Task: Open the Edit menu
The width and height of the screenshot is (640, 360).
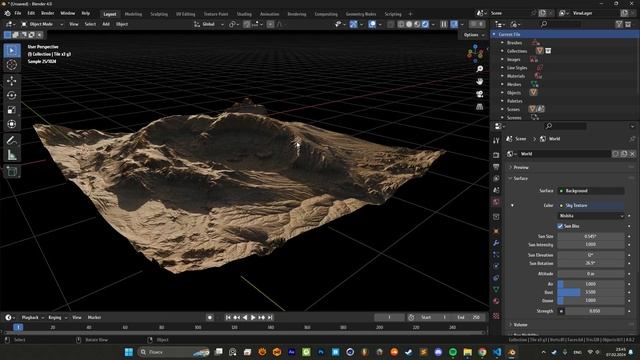Action: point(31,13)
